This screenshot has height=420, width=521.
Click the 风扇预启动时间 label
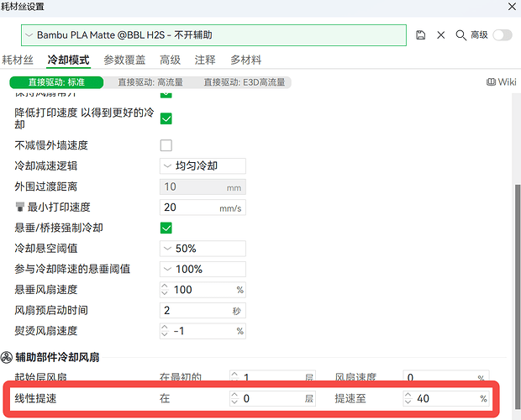[x=51, y=311]
